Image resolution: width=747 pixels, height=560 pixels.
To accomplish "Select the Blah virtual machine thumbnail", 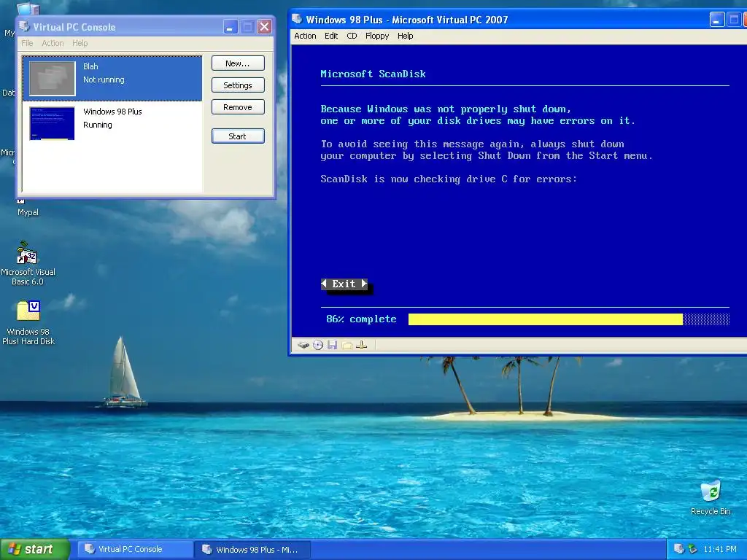I will click(52, 78).
